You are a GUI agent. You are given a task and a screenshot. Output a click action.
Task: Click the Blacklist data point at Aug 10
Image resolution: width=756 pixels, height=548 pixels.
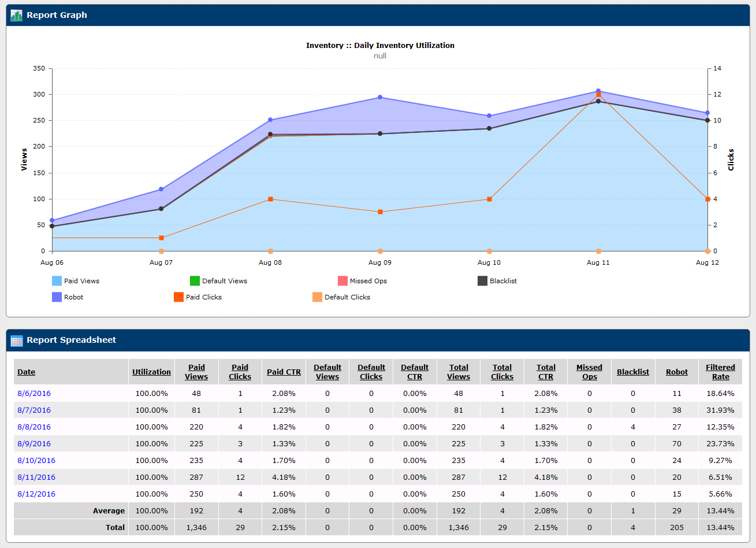489,128
